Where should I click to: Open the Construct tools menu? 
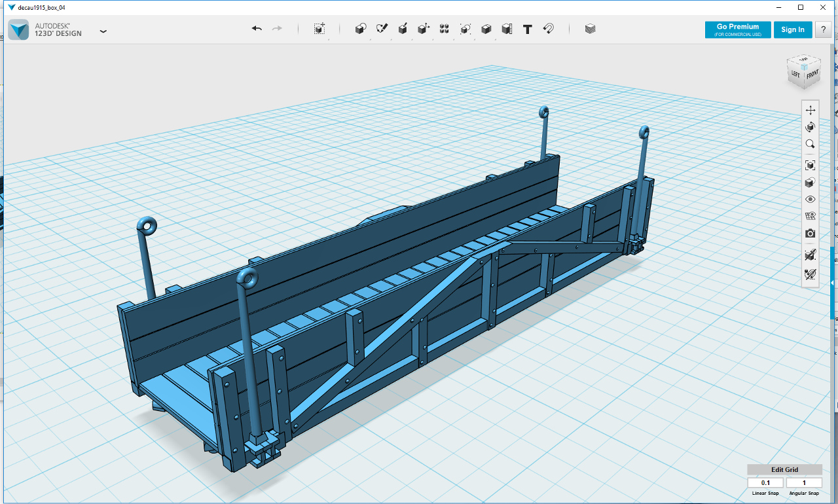[x=403, y=29]
